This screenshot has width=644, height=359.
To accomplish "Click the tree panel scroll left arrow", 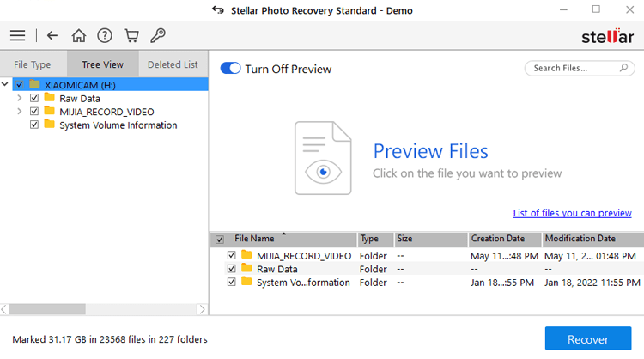I will (4, 309).
